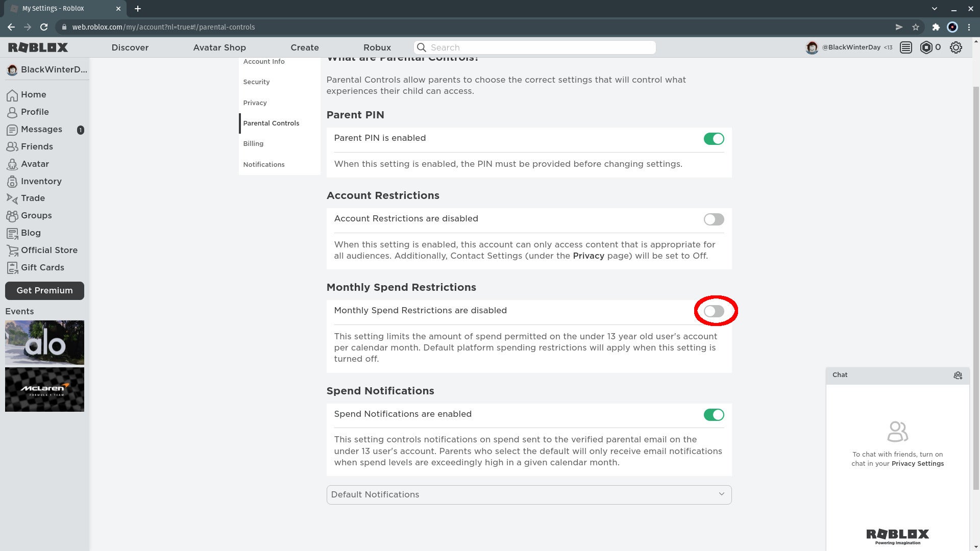Expand the Default Notifications dropdown
This screenshot has width=980, height=551.
[x=529, y=495]
